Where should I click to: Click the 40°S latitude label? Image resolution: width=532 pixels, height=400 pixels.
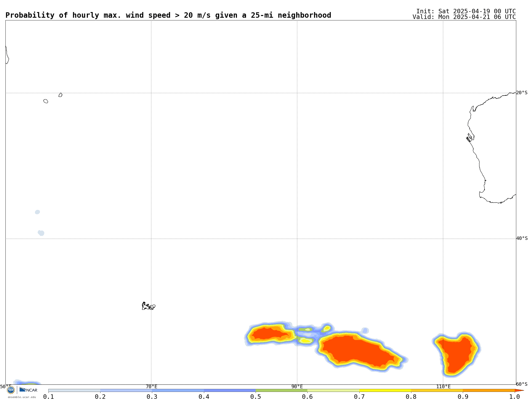pyautogui.click(x=522, y=238)
